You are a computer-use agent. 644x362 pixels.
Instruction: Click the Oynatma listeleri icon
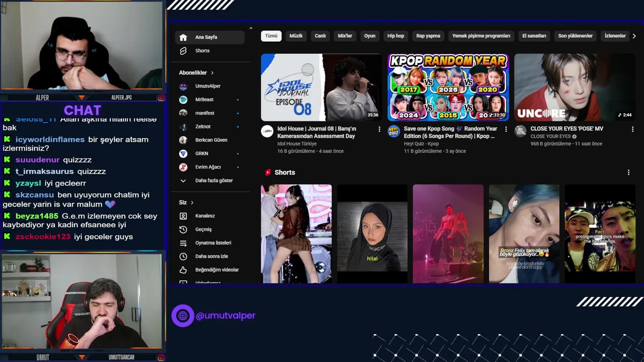[x=183, y=243]
